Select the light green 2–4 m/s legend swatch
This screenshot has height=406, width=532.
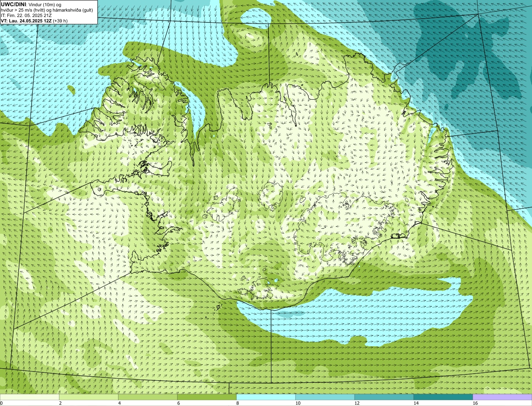pos(89,397)
